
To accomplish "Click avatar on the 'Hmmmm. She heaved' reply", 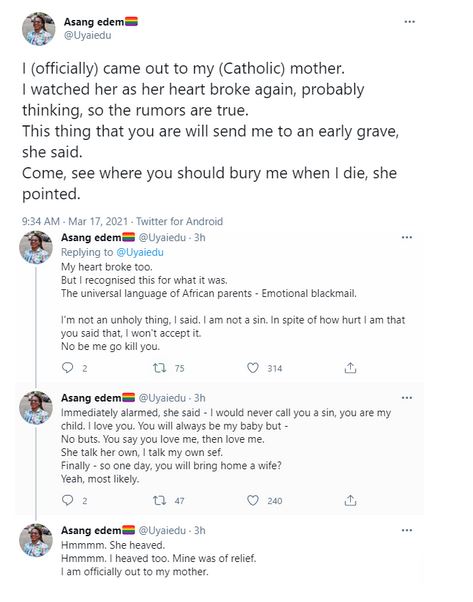I will point(36,540).
